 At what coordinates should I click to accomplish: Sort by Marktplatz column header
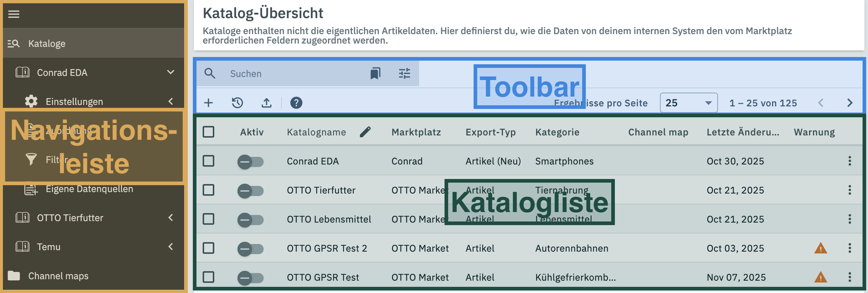click(416, 132)
